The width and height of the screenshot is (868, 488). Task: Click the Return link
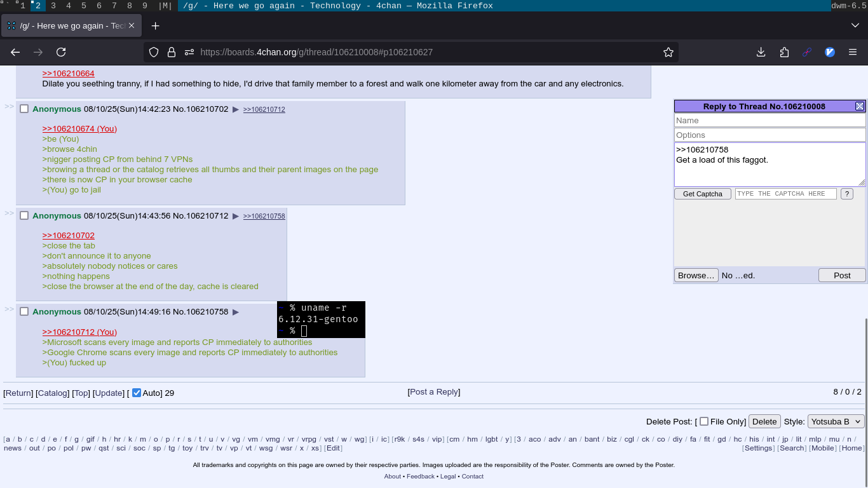pos(18,393)
